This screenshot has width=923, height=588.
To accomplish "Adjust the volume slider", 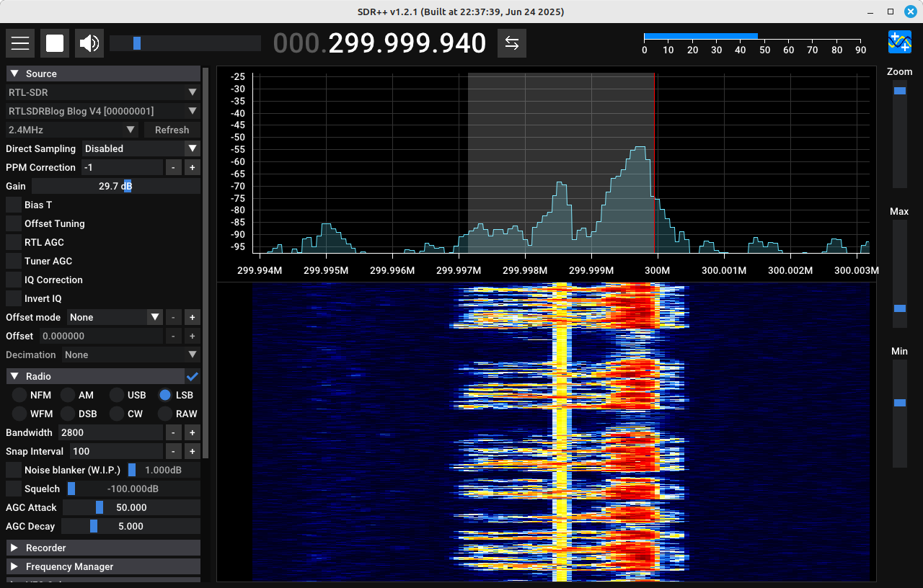I will pyautogui.click(x=185, y=43).
